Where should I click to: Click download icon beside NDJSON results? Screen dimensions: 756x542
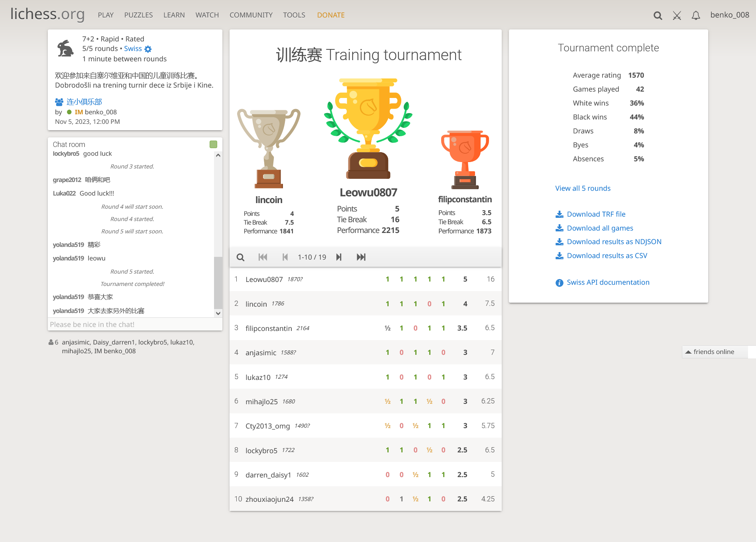point(560,242)
